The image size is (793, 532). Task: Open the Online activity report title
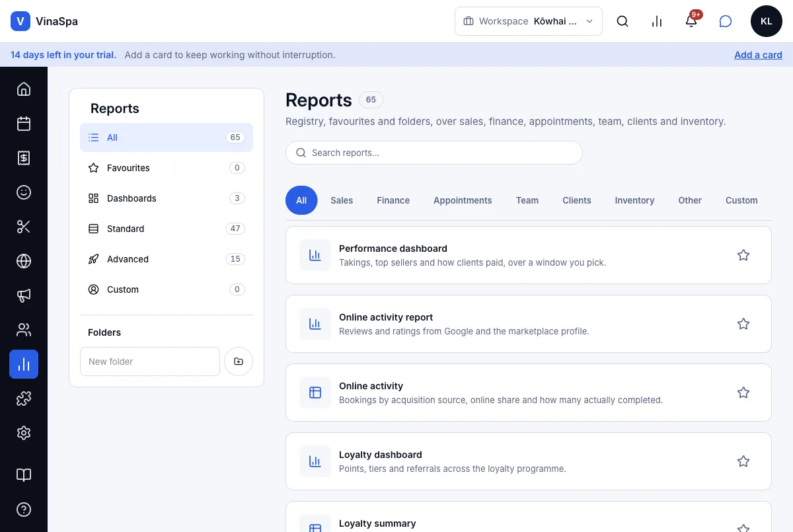[386, 317]
